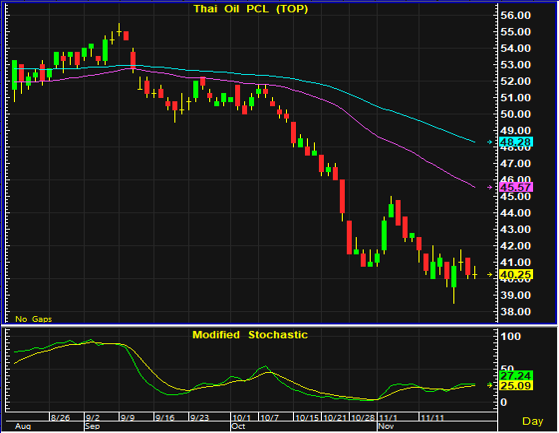Select the 8/26 date marker

(x=60, y=417)
